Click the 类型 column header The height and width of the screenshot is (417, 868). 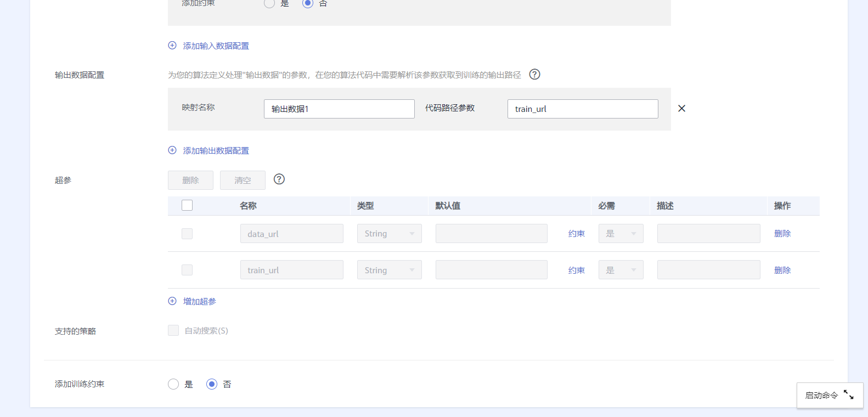tap(365, 206)
